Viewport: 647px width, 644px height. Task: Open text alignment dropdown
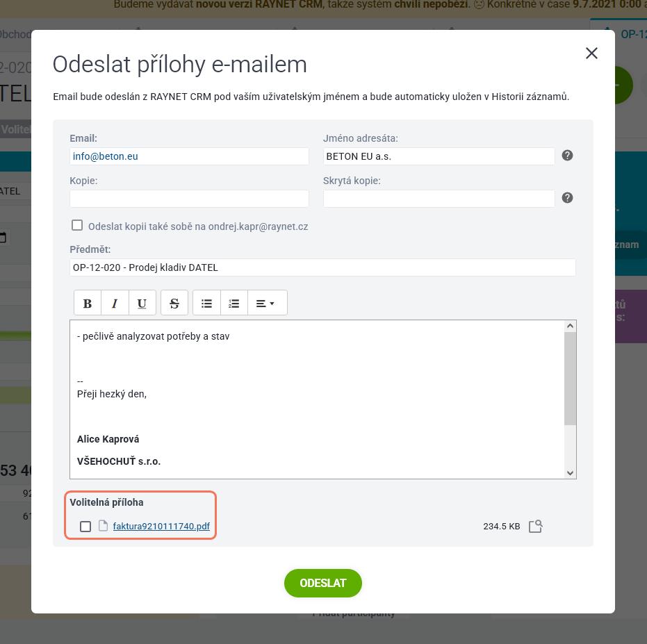(267, 303)
